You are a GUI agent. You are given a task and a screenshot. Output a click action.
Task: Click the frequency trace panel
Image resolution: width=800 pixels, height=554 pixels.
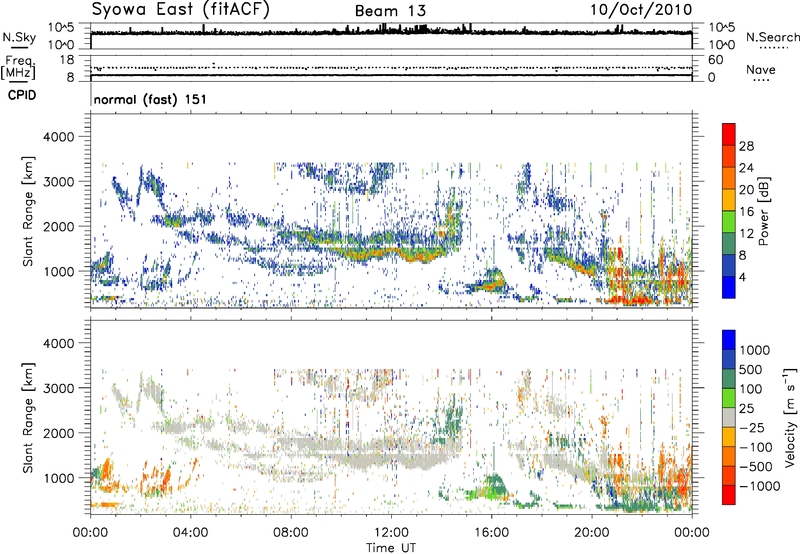(x=391, y=68)
